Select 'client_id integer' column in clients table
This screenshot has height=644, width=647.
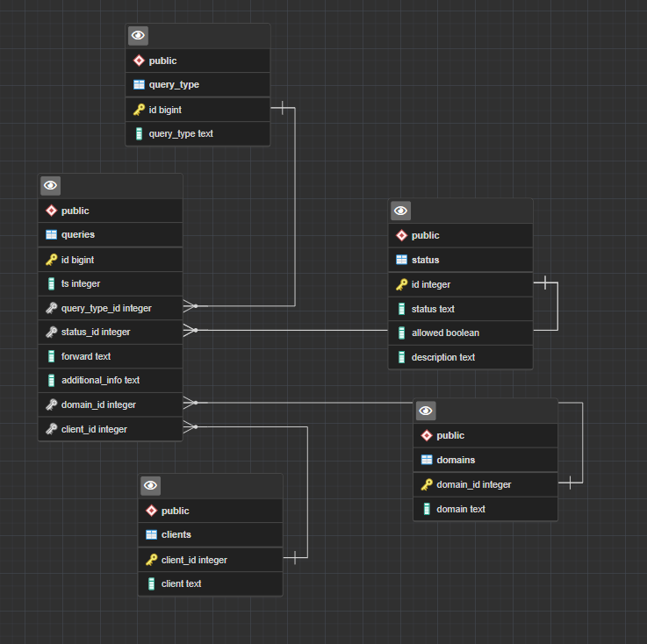tap(211, 560)
